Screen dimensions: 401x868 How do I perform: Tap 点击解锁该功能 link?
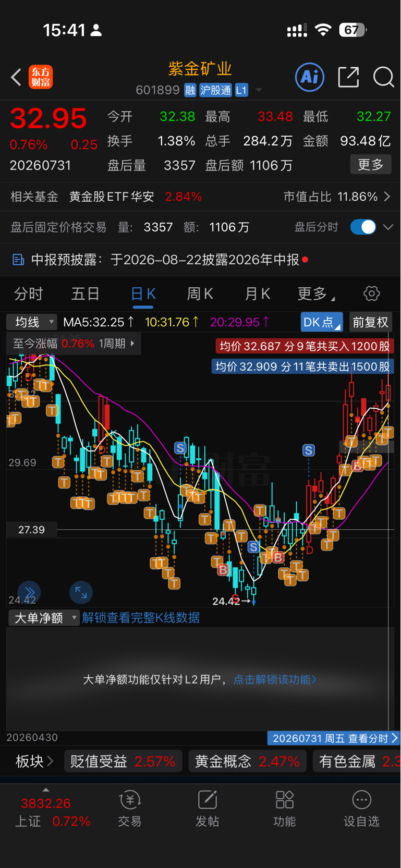point(275,679)
